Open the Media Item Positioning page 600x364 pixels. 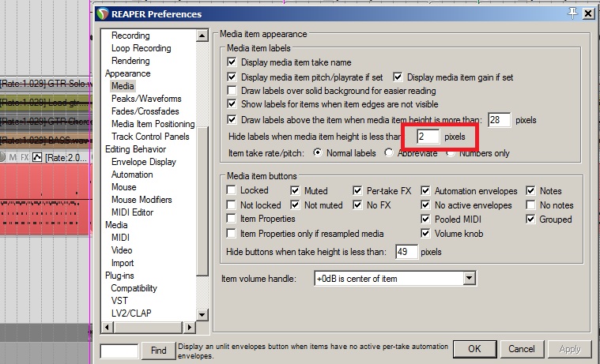tap(153, 124)
